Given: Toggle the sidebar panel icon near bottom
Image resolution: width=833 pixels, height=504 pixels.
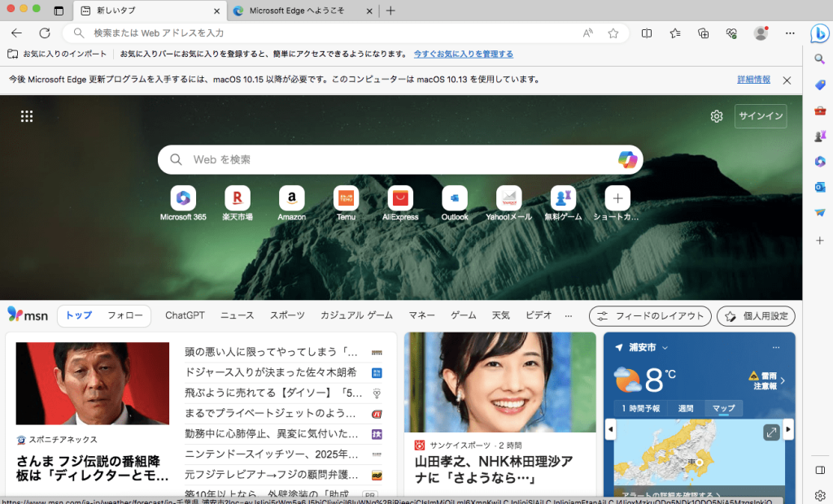Looking at the screenshot, I should (x=820, y=470).
